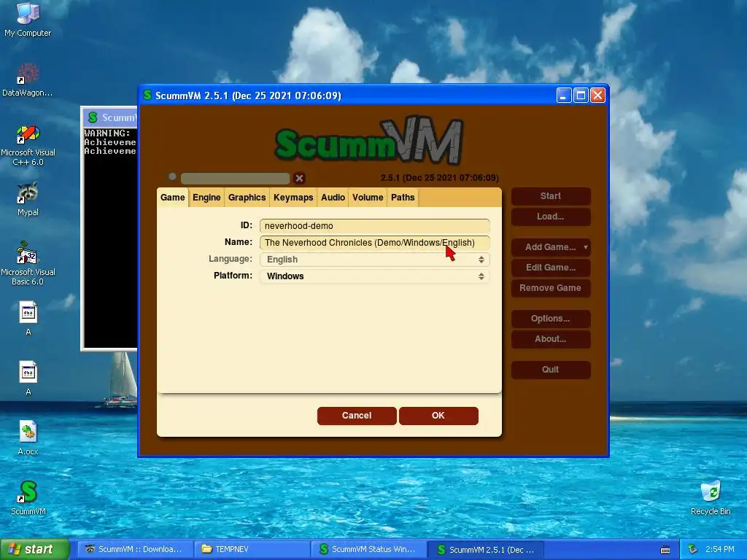
Task: Switch to ScummVM Downloads taskbar item
Action: (x=135, y=549)
